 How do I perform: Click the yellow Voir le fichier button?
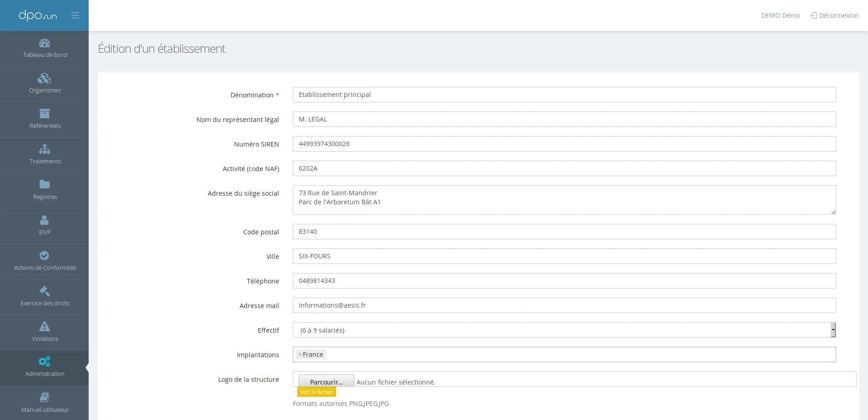tap(316, 392)
